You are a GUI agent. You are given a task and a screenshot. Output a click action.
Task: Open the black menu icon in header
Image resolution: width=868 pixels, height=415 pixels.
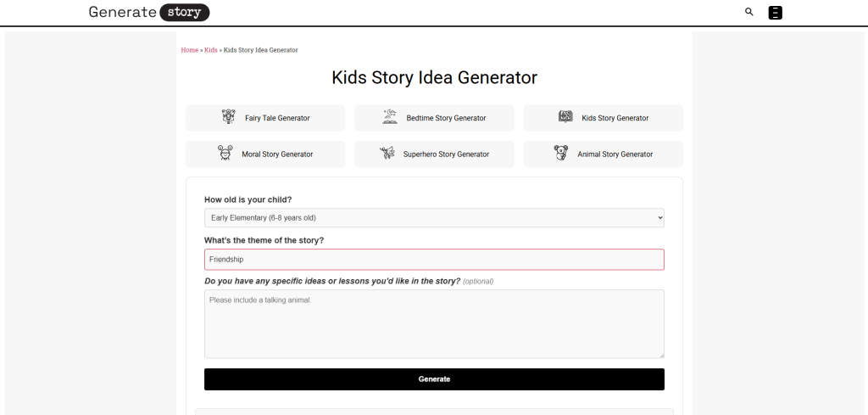click(x=775, y=13)
